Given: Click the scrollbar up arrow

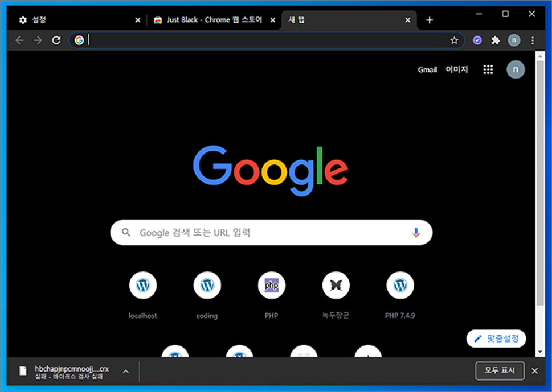Looking at the screenshot, I should coord(539,55).
